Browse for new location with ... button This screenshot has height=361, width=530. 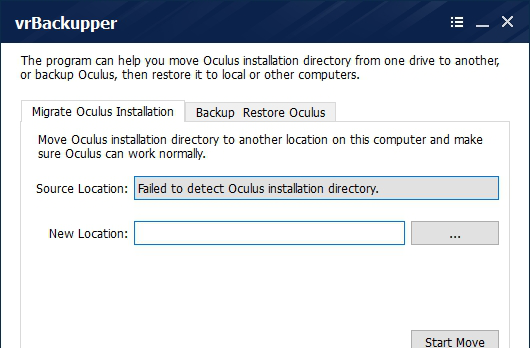pos(455,233)
